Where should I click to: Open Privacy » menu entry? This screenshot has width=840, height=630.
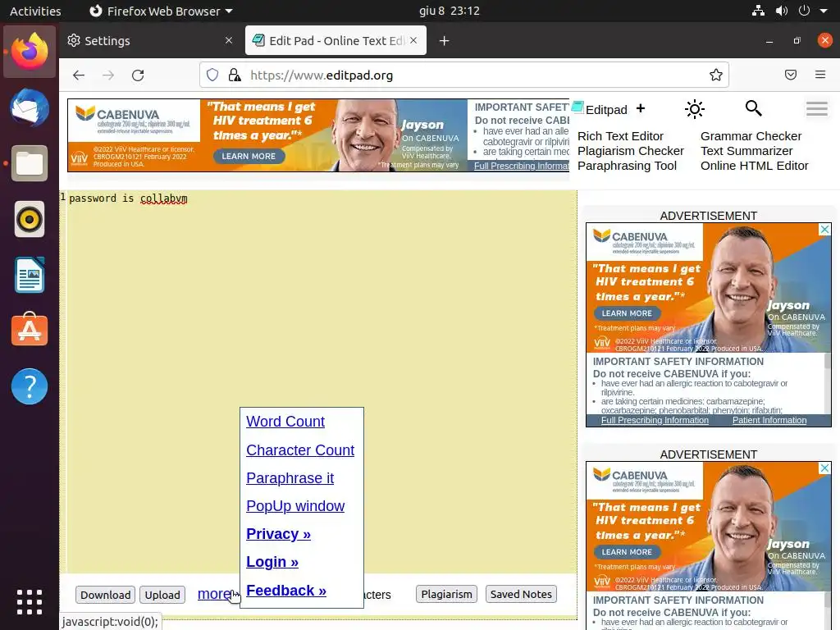click(278, 534)
